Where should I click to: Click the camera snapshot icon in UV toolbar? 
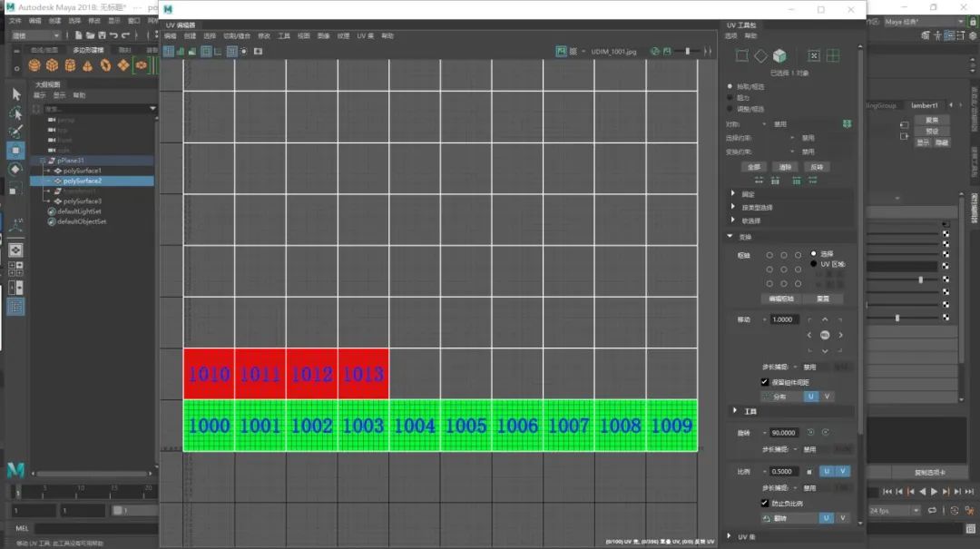pyautogui.click(x=258, y=52)
